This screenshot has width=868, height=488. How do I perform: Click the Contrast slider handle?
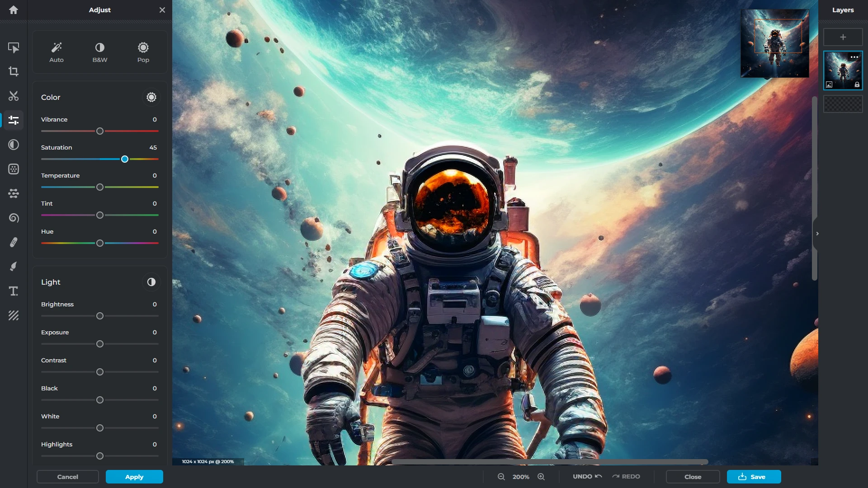[x=100, y=372]
